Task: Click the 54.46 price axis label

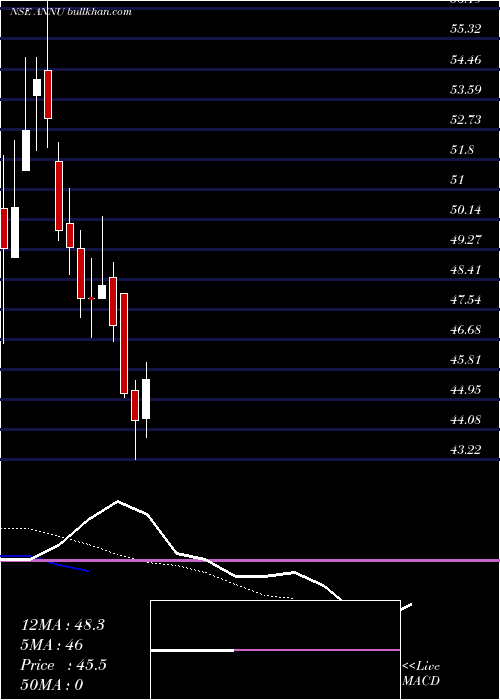Action: point(466,59)
